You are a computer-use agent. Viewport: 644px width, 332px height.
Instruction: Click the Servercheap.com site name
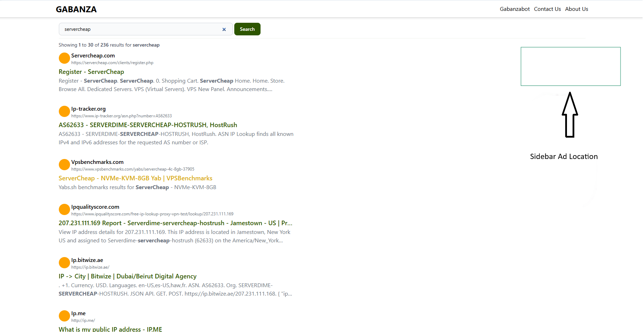tap(93, 56)
